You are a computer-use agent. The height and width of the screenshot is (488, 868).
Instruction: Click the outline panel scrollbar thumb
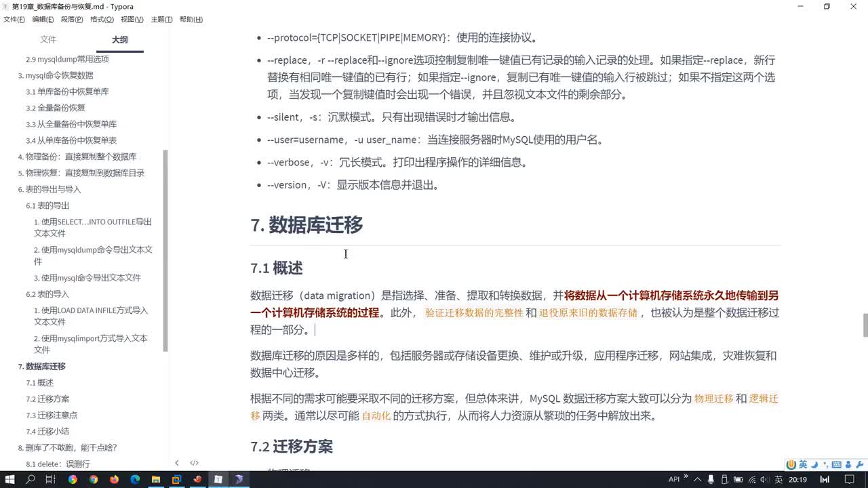coord(166,250)
